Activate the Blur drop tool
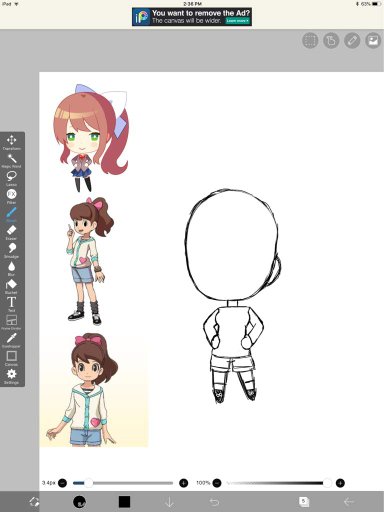The height and width of the screenshot is (512, 384). point(12,268)
